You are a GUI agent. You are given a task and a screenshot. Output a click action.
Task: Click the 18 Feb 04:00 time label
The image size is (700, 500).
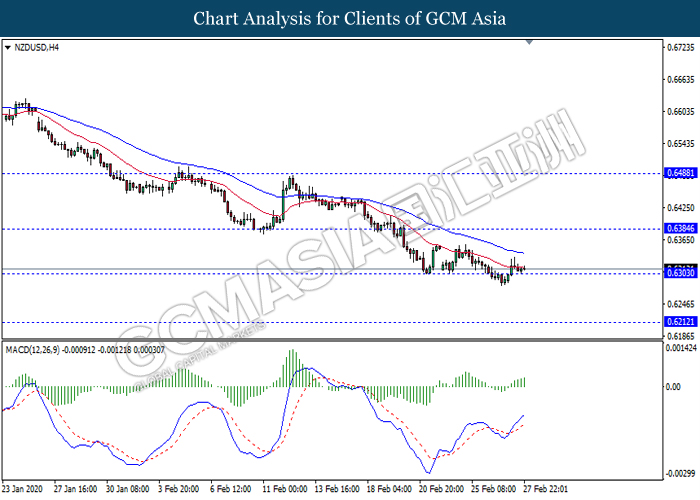coord(389,489)
